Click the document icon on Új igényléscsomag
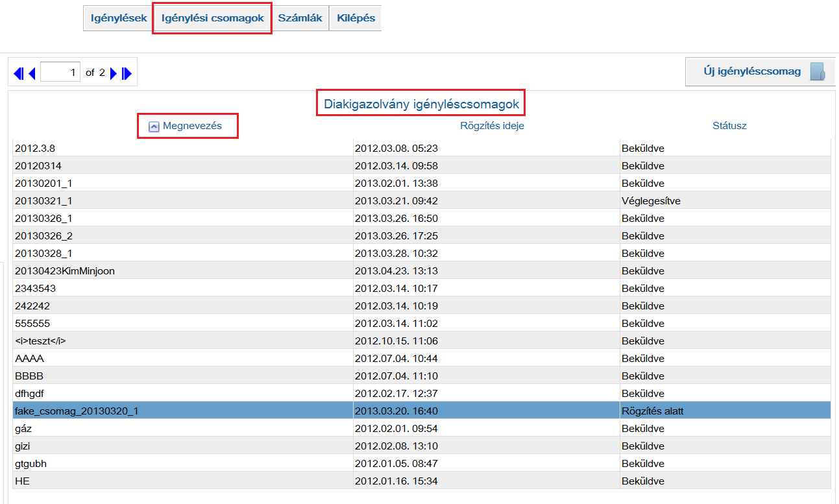This screenshot has width=839, height=504. pos(818,72)
